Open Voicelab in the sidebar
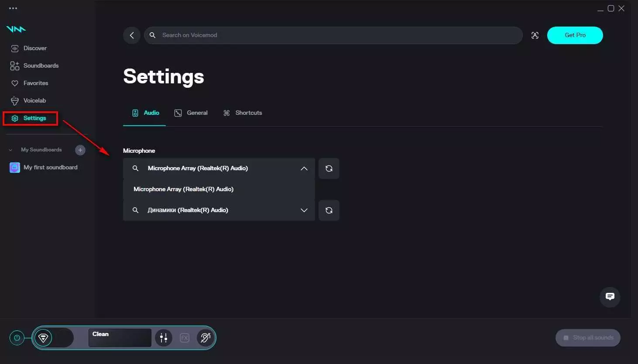This screenshot has height=364, width=638. (28, 100)
